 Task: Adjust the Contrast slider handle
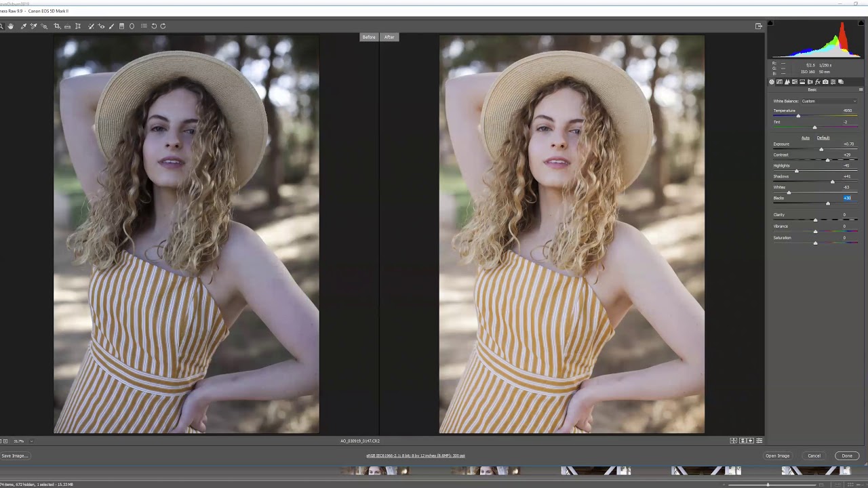(x=827, y=160)
